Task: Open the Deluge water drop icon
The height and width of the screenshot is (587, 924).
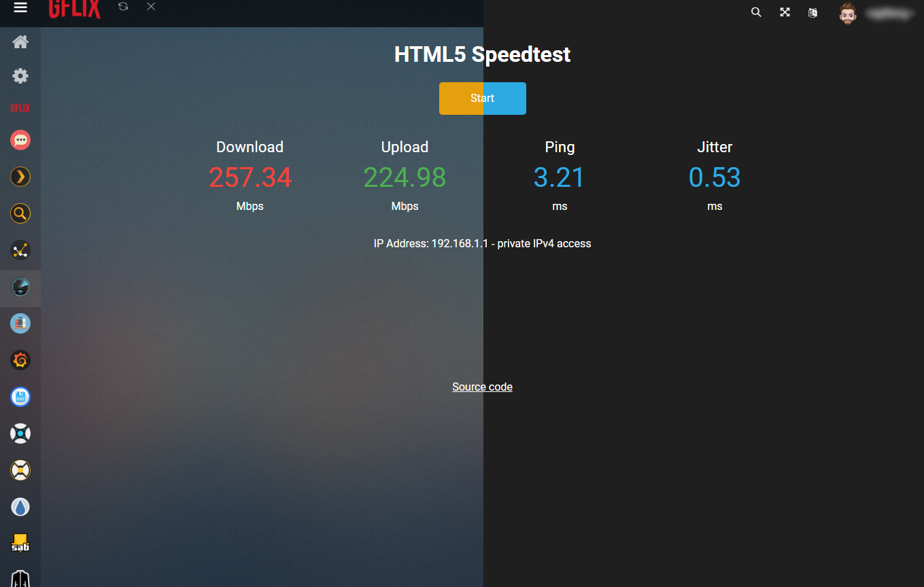Action: click(20, 507)
